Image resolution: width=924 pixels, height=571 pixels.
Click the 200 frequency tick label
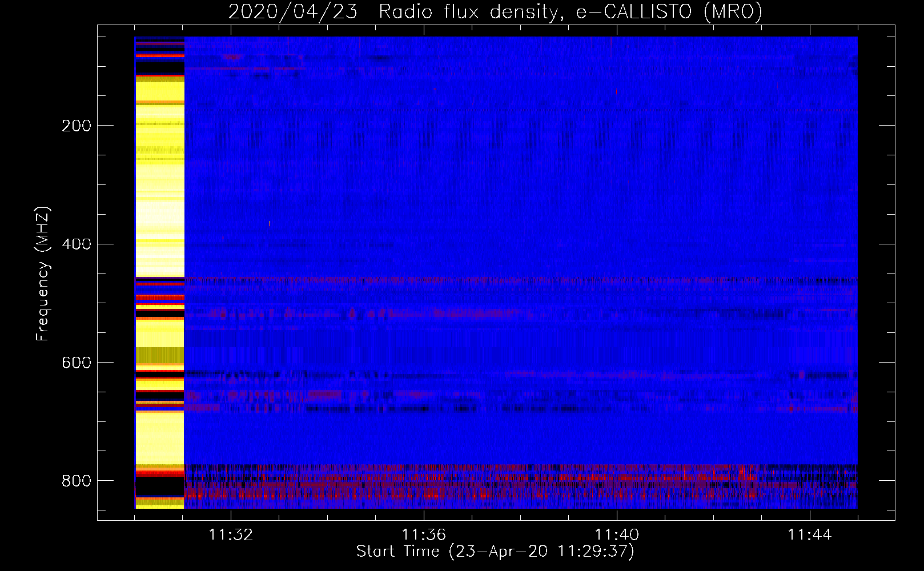76,126
